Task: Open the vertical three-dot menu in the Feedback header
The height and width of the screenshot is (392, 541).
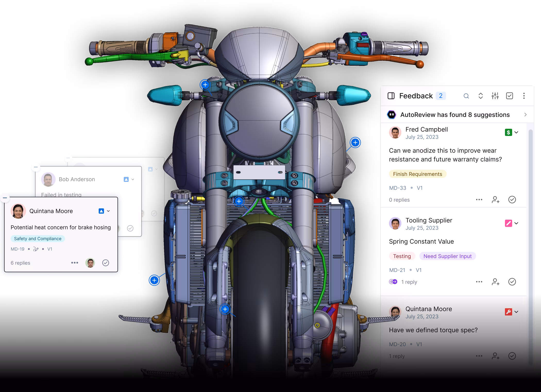Action: pos(524,96)
